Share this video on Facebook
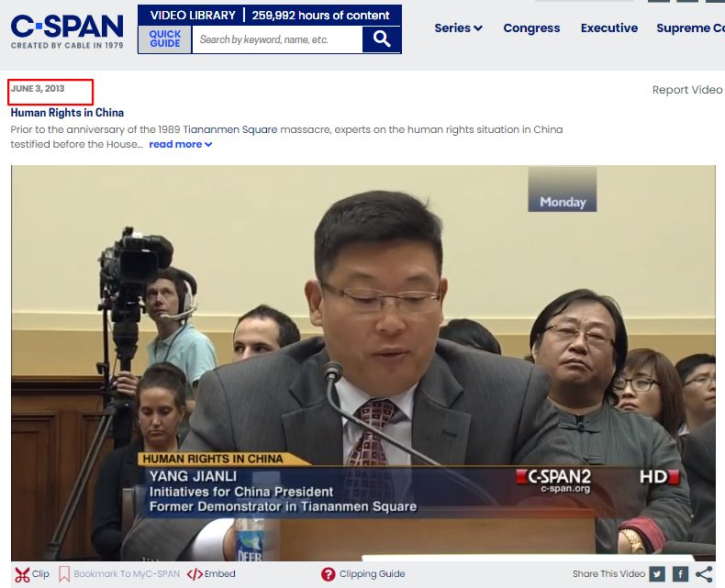 (x=680, y=574)
